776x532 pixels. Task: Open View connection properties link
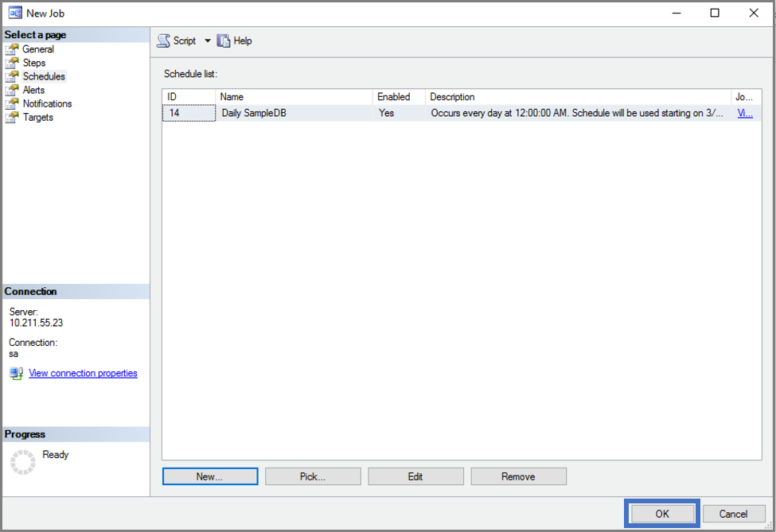(x=83, y=373)
